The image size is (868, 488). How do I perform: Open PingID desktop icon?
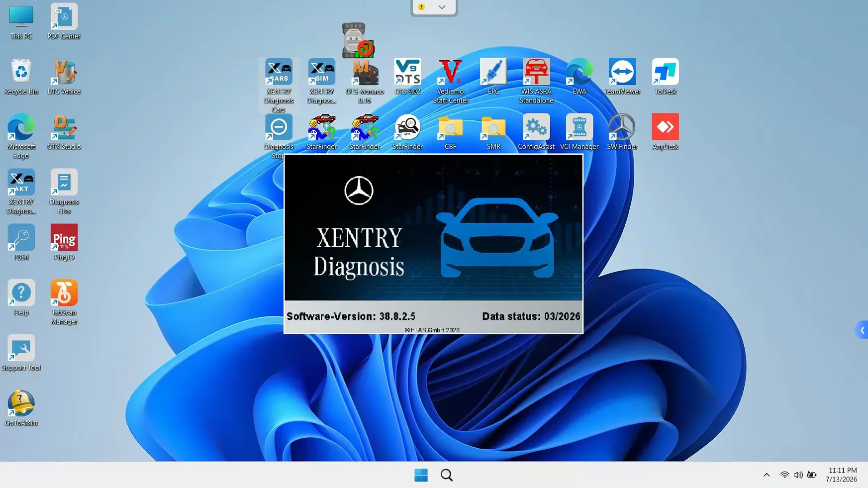(x=64, y=238)
